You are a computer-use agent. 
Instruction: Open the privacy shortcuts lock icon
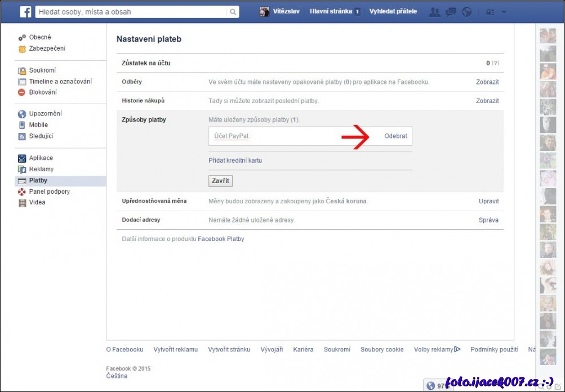tap(490, 12)
